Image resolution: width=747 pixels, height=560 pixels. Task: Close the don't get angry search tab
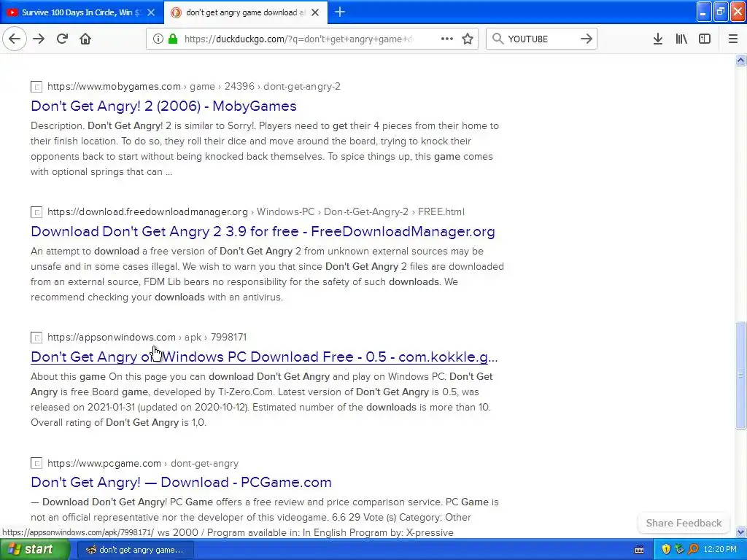(x=315, y=12)
